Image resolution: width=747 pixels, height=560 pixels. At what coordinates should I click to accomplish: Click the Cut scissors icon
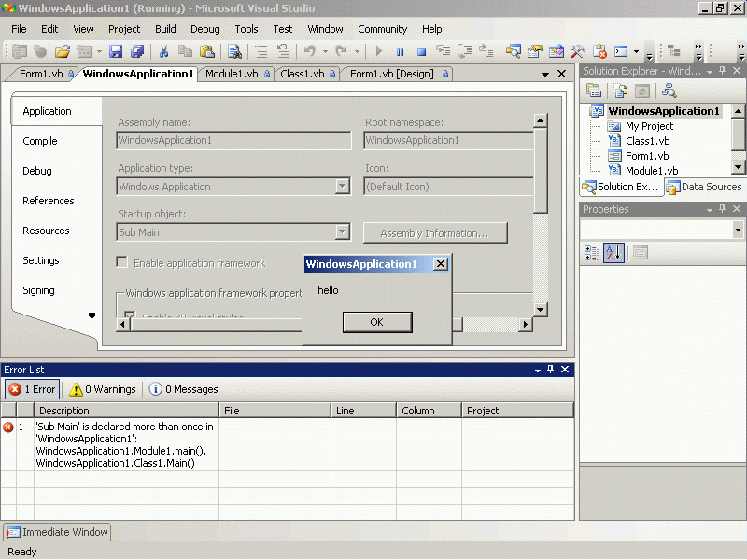tap(163, 52)
